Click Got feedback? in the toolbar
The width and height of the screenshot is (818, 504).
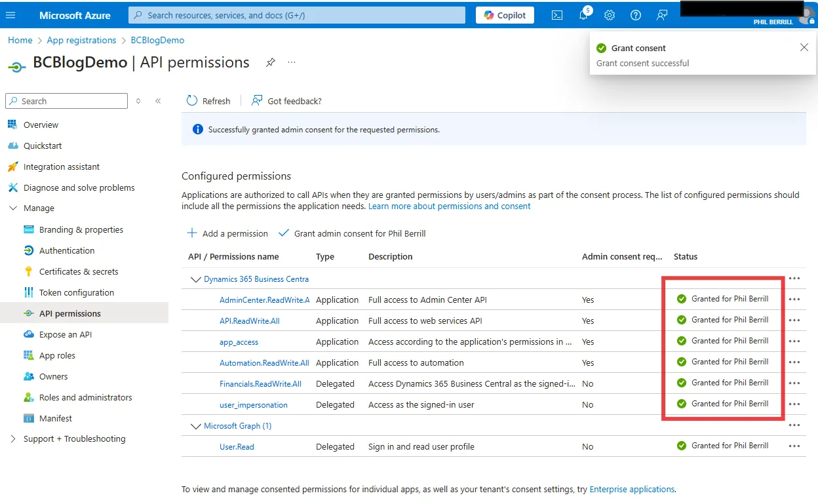(x=287, y=101)
